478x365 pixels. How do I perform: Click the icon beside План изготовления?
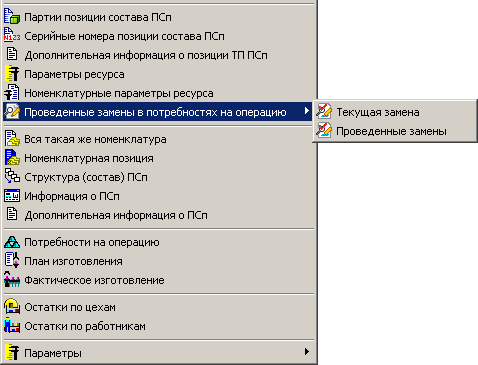pyautogui.click(x=12, y=261)
